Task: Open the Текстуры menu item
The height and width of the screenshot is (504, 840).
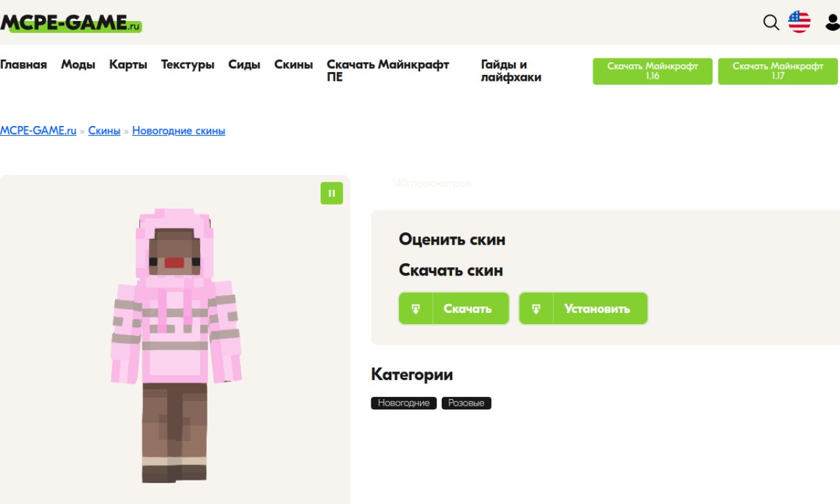Action: 188,64
